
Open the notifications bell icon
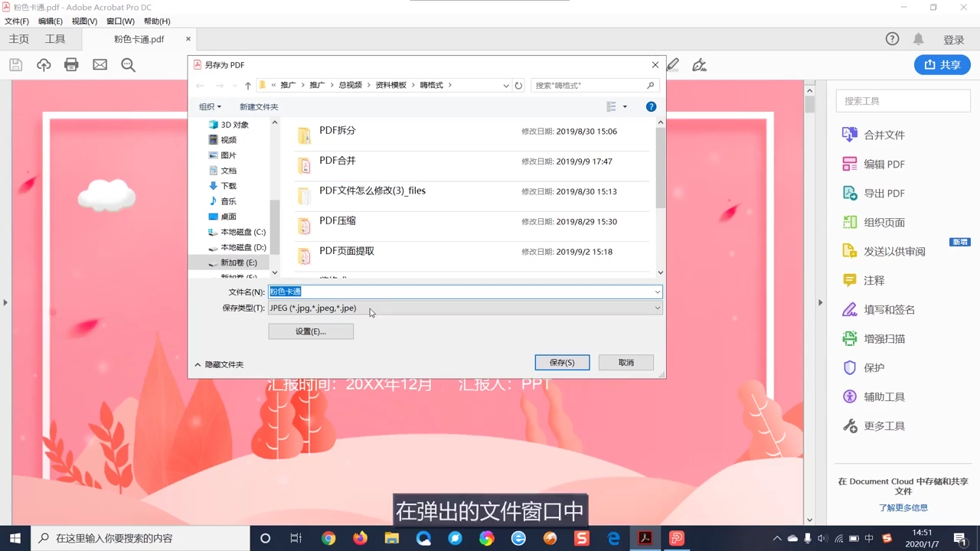[918, 39]
